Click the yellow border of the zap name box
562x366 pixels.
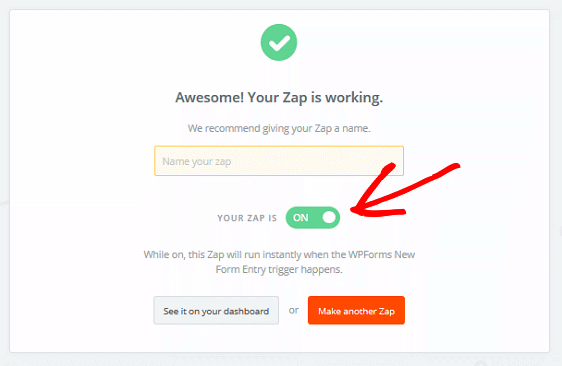[x=279, y=146]
